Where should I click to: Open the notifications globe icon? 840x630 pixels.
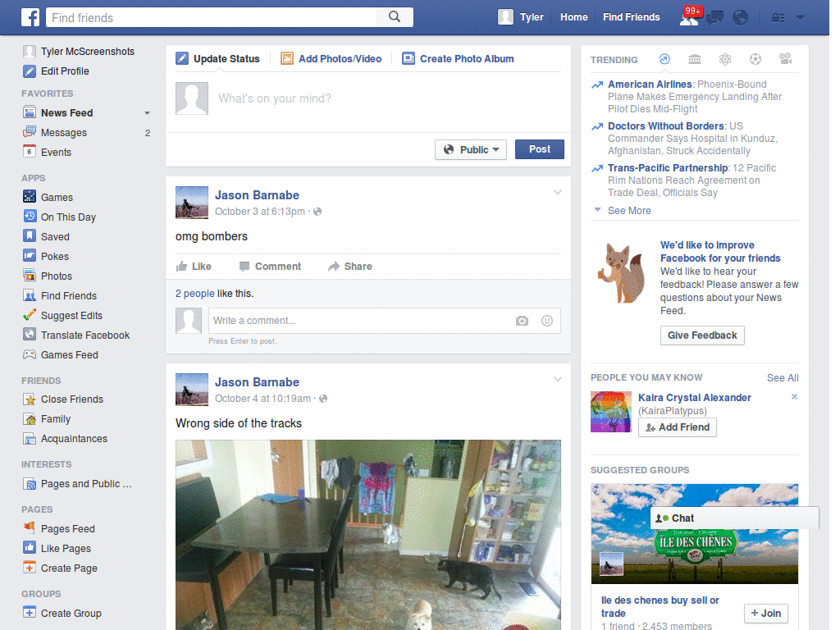coord(741,18)
